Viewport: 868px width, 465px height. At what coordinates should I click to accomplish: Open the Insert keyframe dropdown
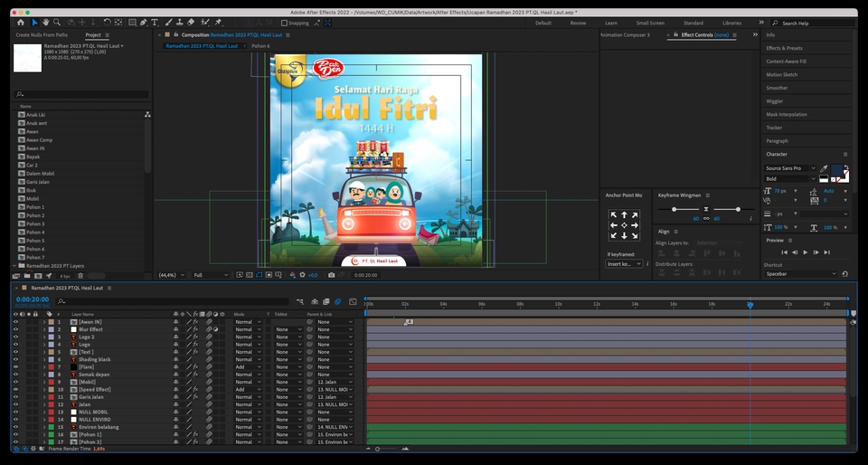(624, 264)
